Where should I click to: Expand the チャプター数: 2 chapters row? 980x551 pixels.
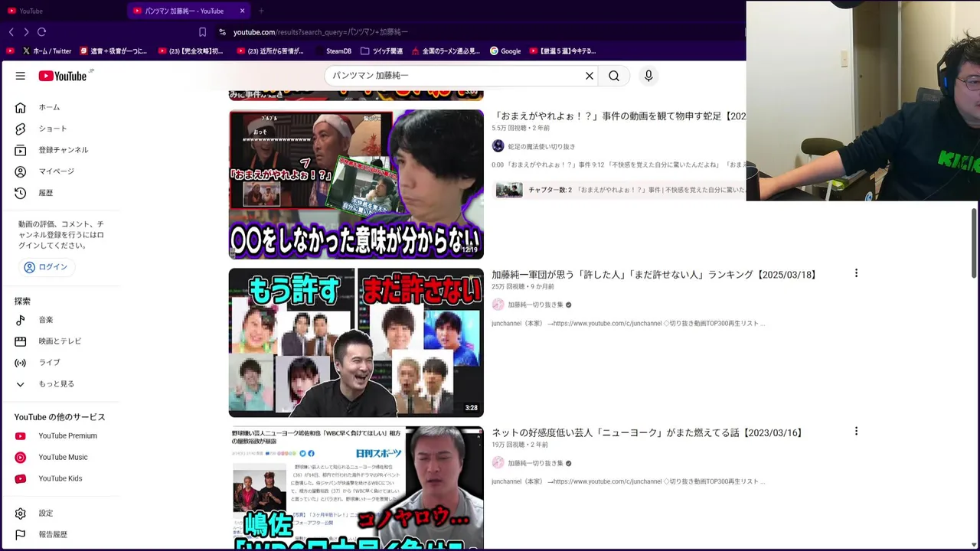point(620,190)
